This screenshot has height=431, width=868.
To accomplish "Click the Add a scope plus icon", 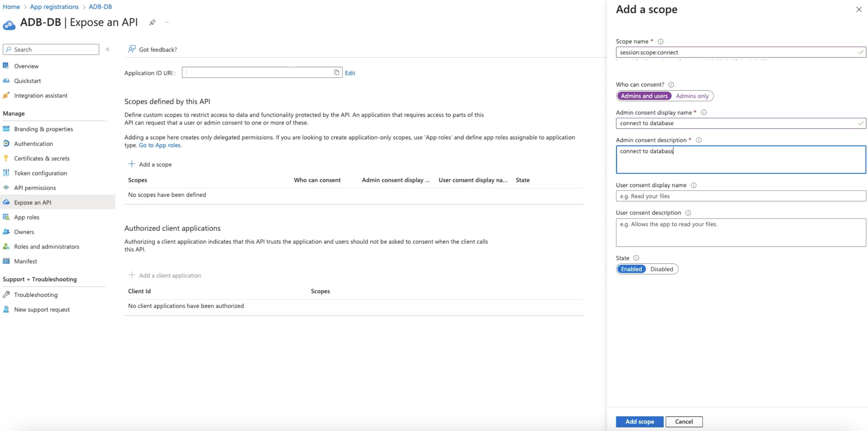I will tap(132, 164).
